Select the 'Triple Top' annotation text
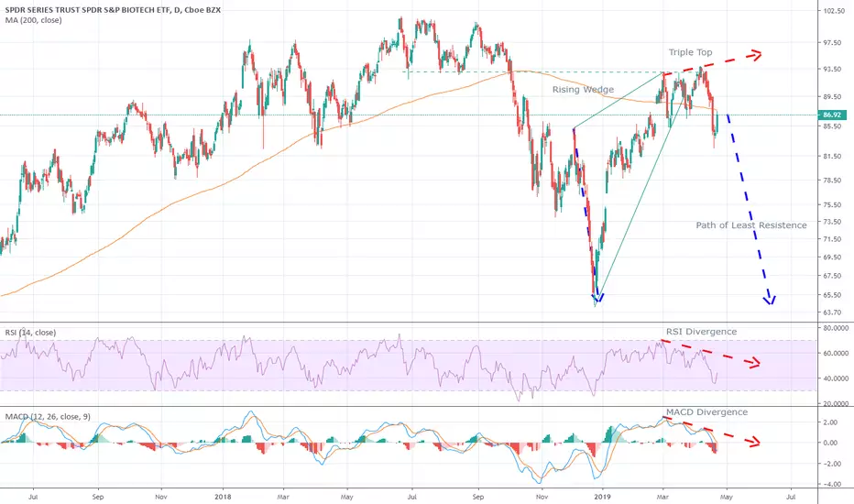 [690, 52]
